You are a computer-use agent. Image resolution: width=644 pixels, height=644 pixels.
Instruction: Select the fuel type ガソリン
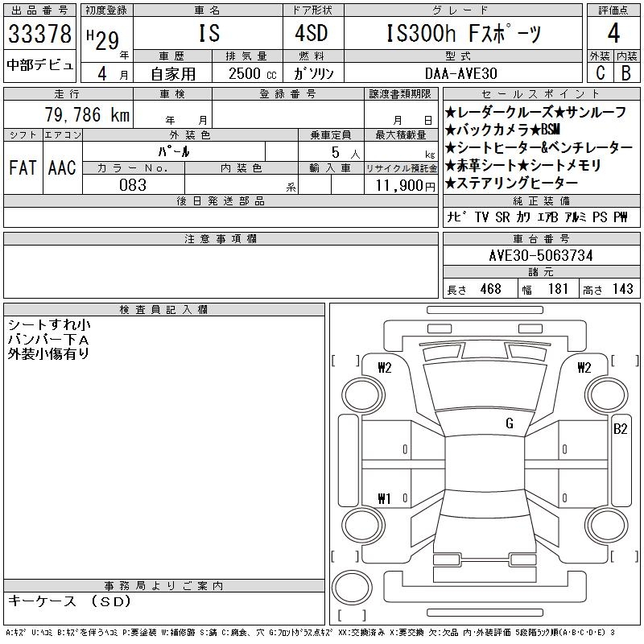pos(313,73)
